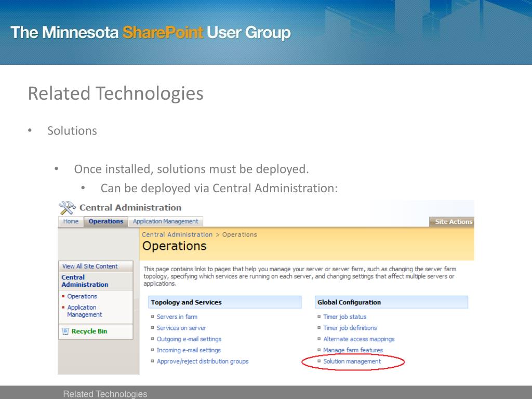Click the Central Administration site title
The width and height of the screenshot is (532, 399).
click(130, 208)
